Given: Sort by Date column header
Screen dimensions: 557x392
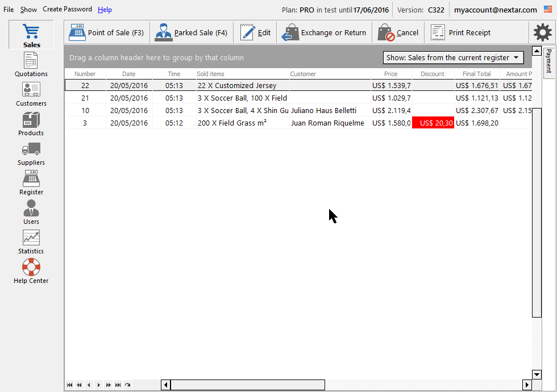Looking at the screenshot, I should click(x=129, y=74).
